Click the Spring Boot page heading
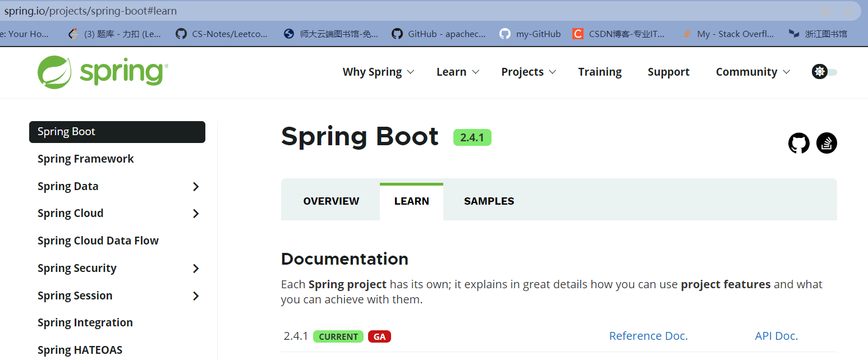The width and height of the screenshot is (868, 360). [x=360, y=136]
